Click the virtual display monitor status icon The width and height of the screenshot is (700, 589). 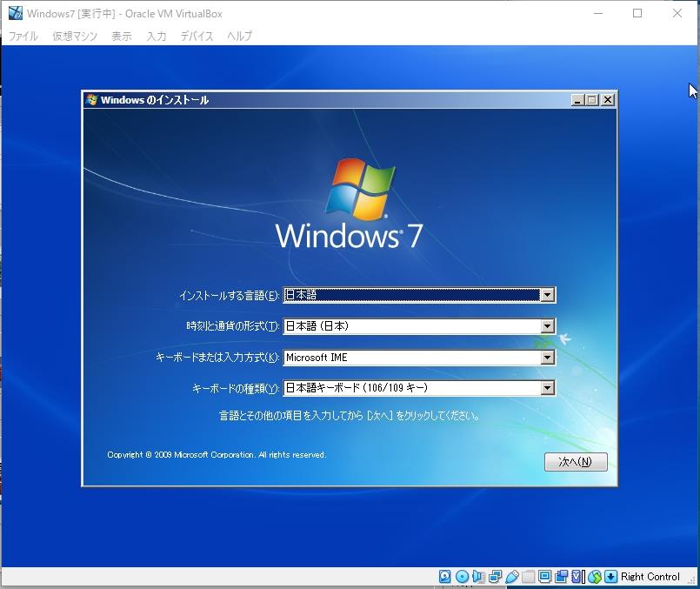(544, 577)
